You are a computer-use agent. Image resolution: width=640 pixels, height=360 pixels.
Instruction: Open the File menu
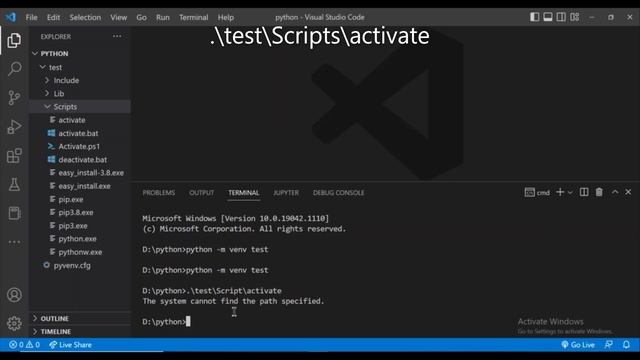(31, 17)
